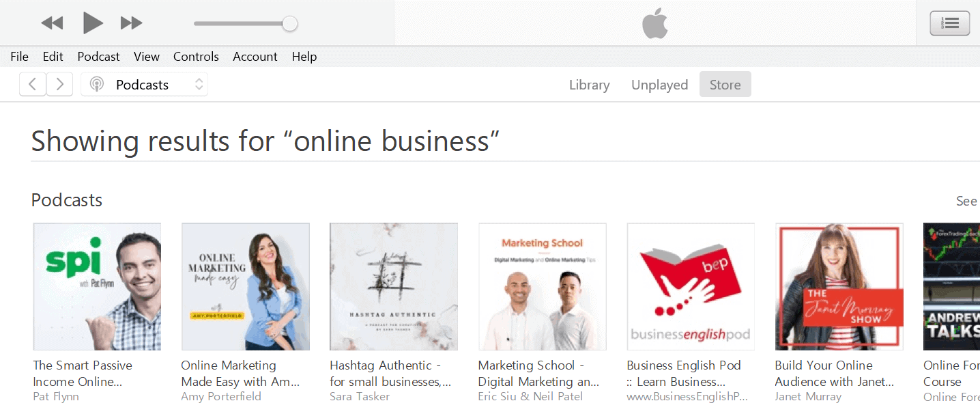The height and width of the screenshot is (416, 980).
Task: Adjust the volume slider knob
Action: point(290,24)
